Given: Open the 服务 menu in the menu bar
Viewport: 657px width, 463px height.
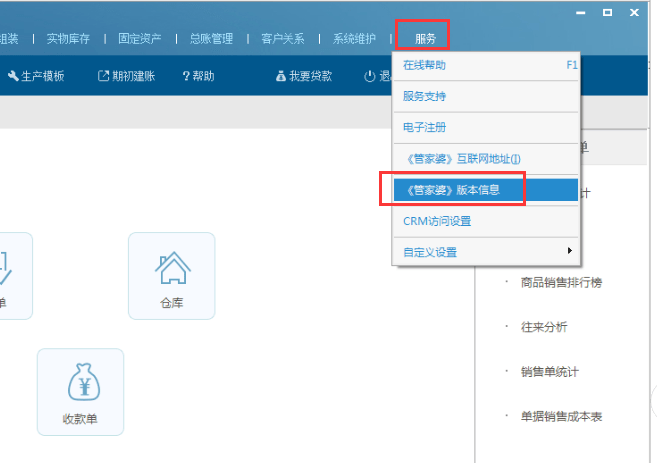Looking at the screenshot, I should (425, 39).
